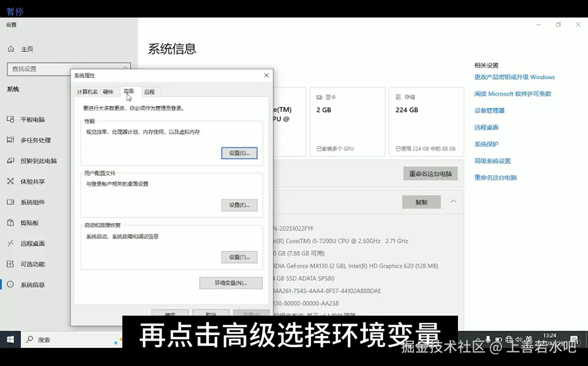Open 平板电脑 settings in the sidebar
The width and height of the screenshot is (588, 366).
[34, 120]
